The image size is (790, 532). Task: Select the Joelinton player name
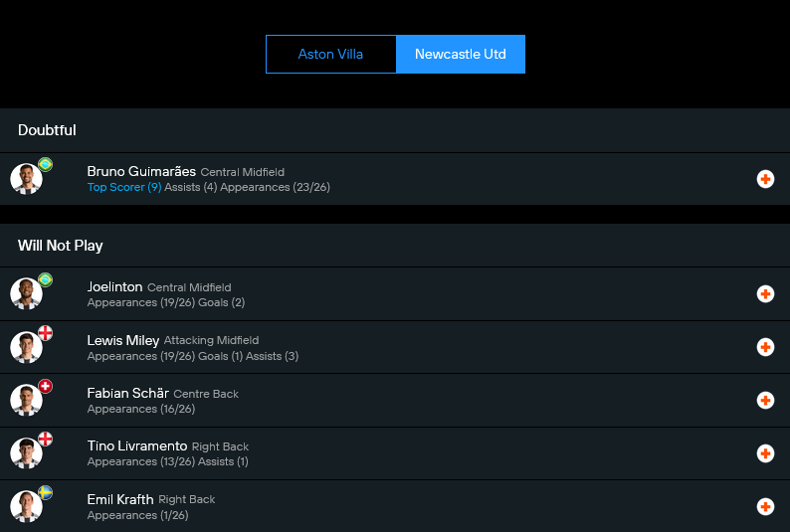[114, 286]
